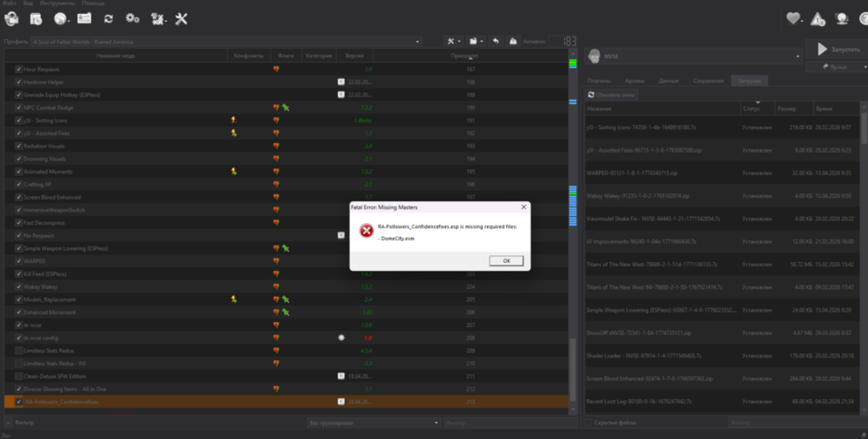The width and height of the screenshot is (868, 439).
Task: Uncheck the WARPED mod checkbox
Action: [19, 261]
